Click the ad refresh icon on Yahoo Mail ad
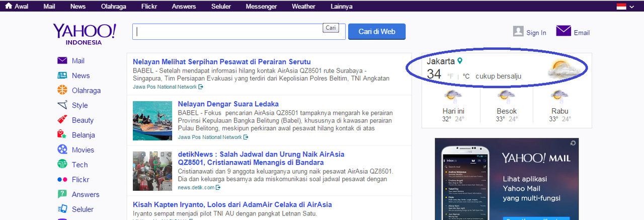This screenshot has width=644, height=220. [x=573, y=143]
